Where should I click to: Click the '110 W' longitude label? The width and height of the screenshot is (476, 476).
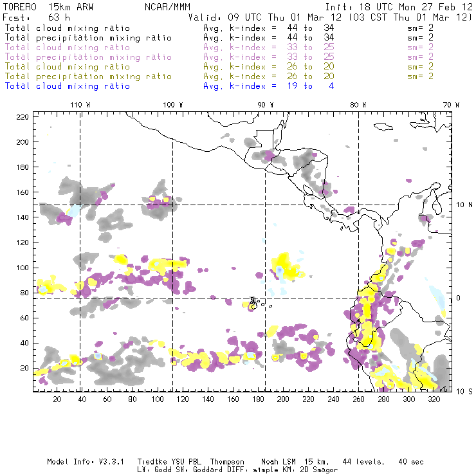point(80,105)
